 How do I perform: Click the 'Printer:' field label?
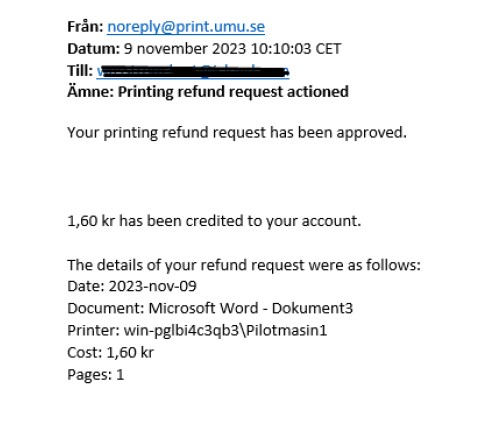tap(93, 331)
